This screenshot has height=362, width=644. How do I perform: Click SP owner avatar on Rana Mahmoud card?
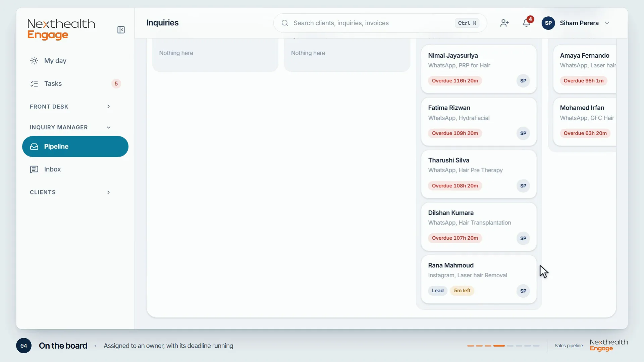523,291
